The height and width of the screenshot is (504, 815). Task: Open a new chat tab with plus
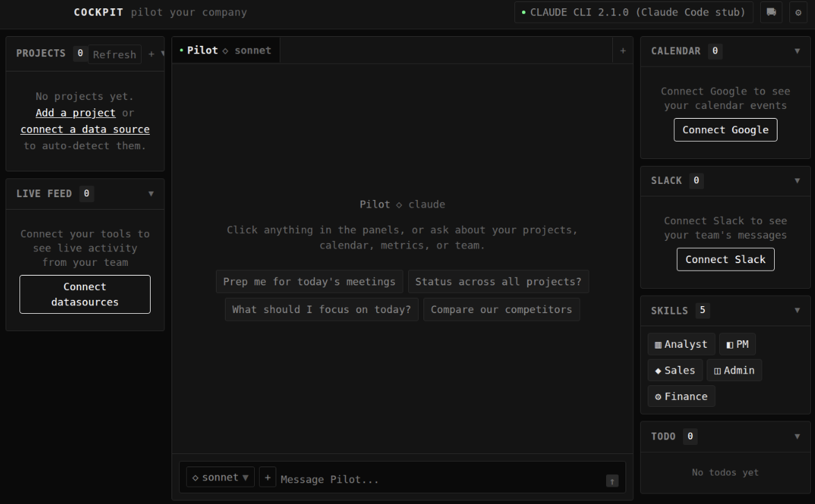click(623, 51)
